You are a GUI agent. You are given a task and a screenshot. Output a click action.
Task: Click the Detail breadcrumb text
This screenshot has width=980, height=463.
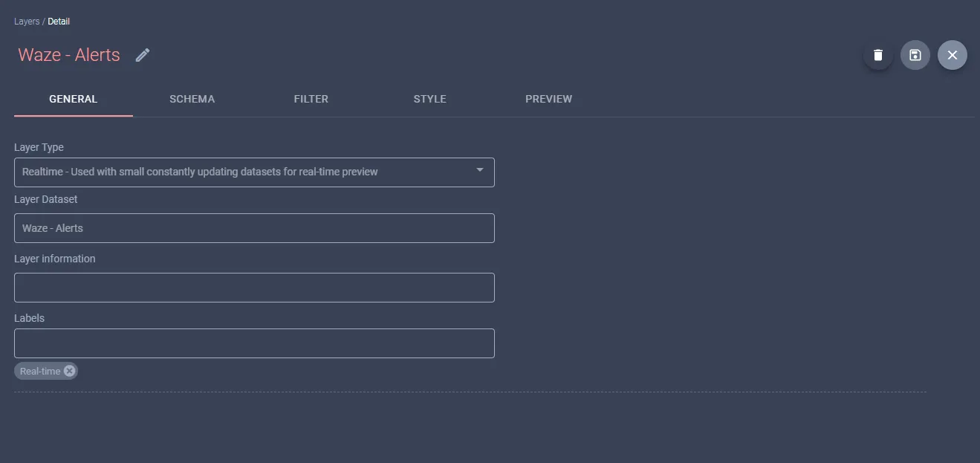tap(59, 22)
